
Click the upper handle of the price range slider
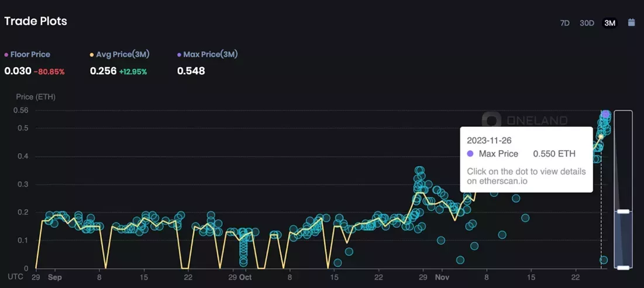click(623, 211)
